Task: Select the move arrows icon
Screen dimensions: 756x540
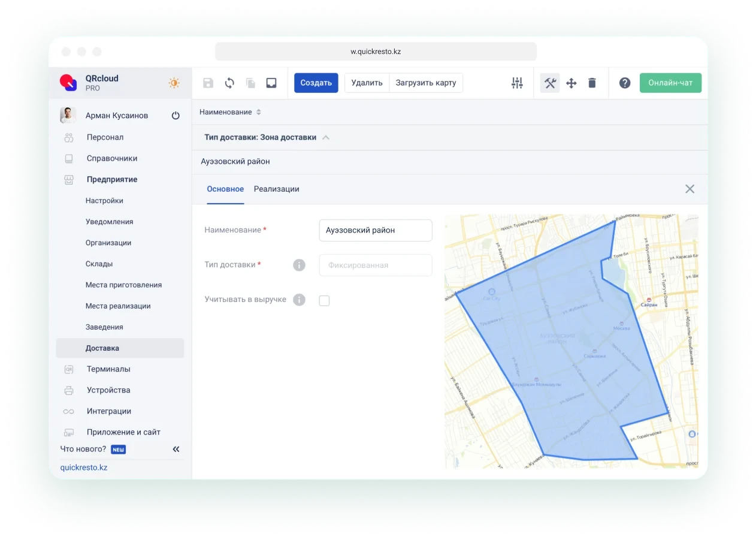Action: (x=571, y=83)
